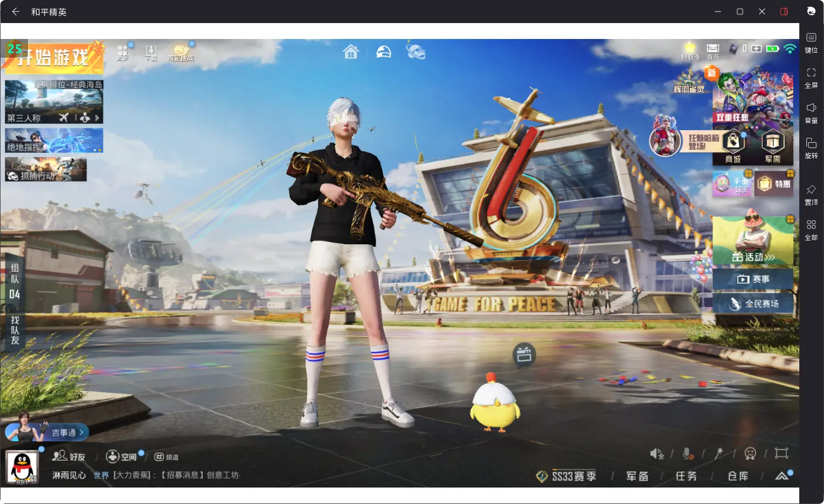Open the 组队 team panel tab
The image size is (824, 504).
14,281
